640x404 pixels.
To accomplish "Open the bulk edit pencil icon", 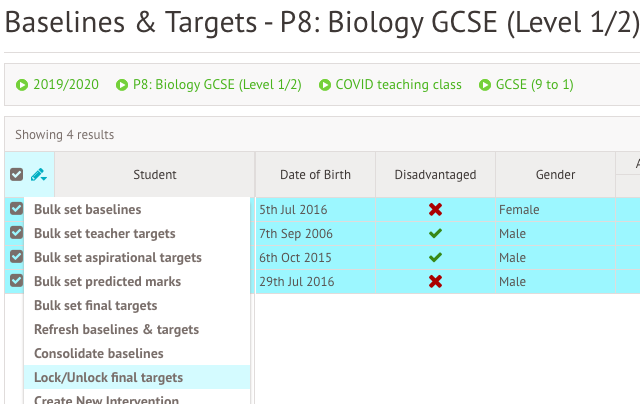I will tap(39, 175).
